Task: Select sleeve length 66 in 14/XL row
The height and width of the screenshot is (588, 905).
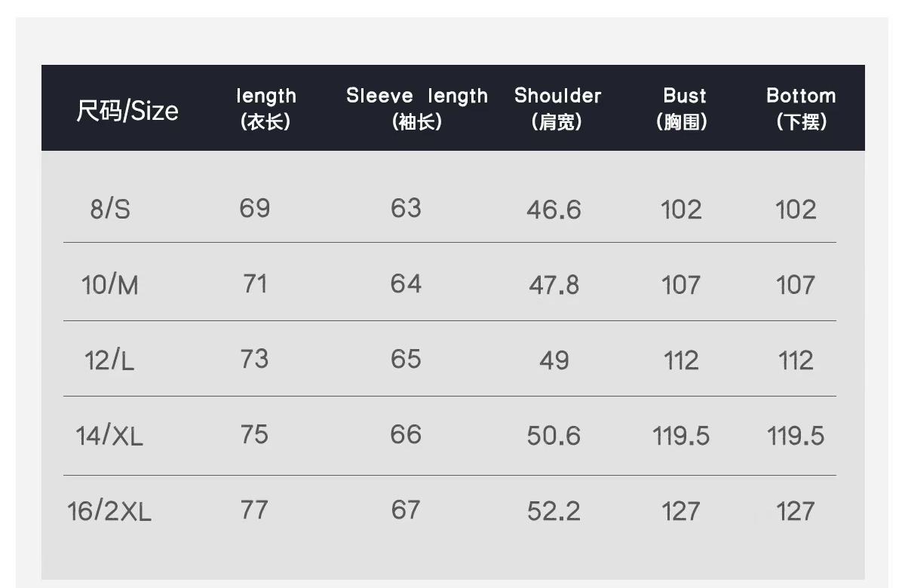Action: click(x=406, y=434)
